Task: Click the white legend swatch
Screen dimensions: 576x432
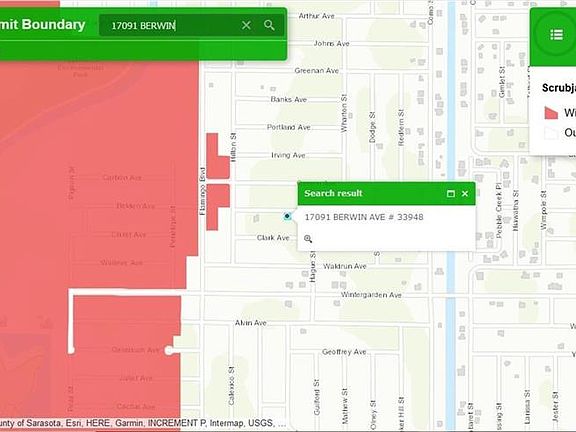Action: point(551,133)
